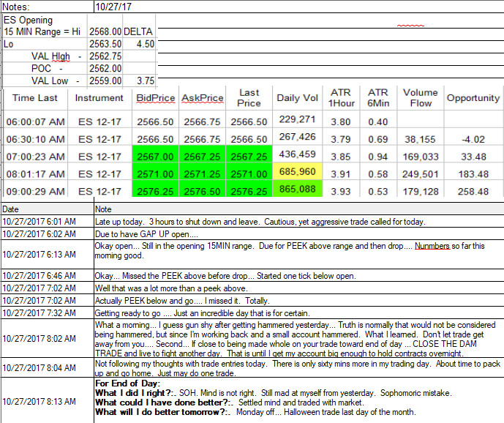Select the 09:00:29 AM time cell
The height and width of the screenshot is (423, 504).
coord(35,192)
